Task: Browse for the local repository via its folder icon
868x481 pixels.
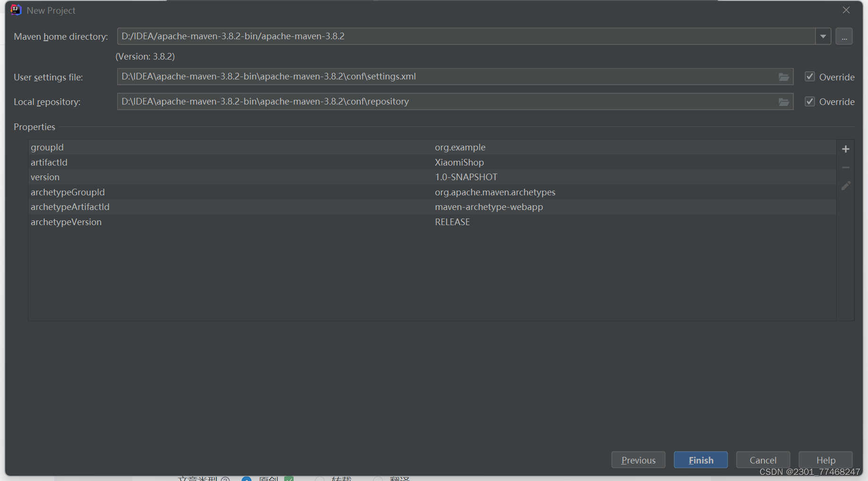Action: [784, 102]
